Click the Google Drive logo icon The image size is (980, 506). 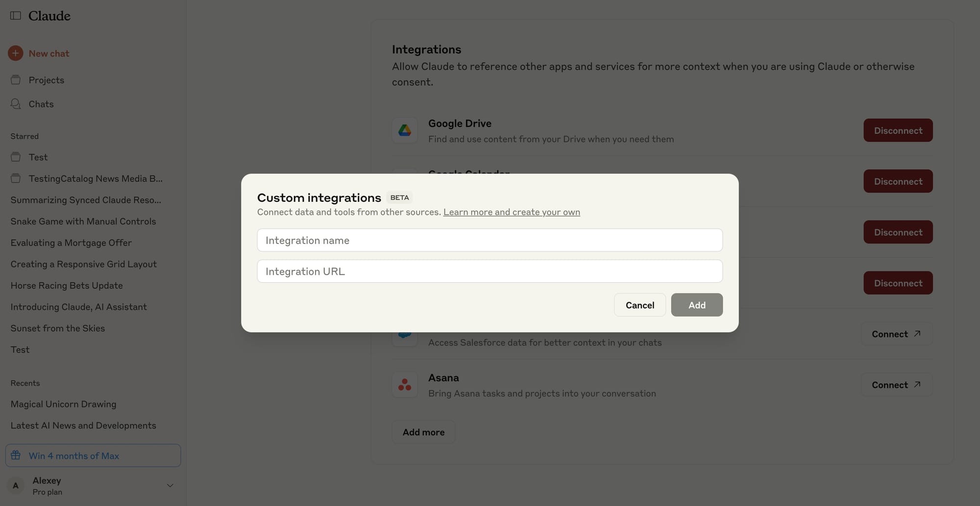[405, 130]
